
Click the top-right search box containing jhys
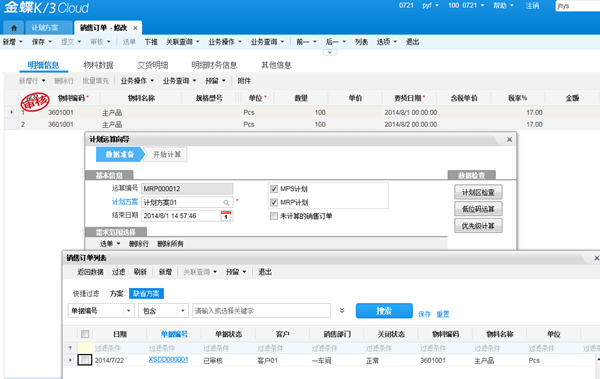tap(577, 6)
